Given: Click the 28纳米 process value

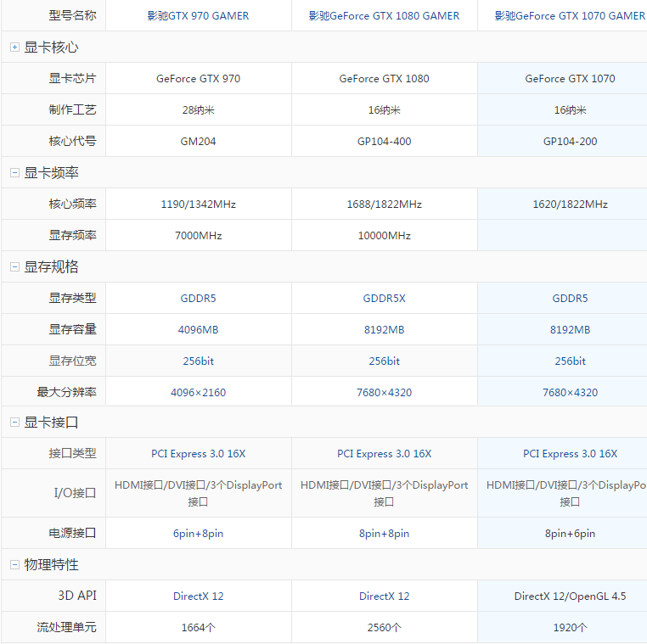Looking at the screenshot, I should point(198,109).
